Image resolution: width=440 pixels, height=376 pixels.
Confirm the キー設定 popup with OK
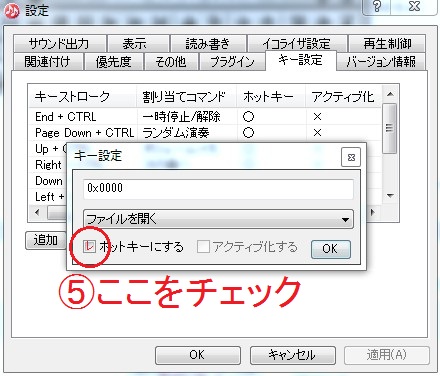click(x=331, y=249)
